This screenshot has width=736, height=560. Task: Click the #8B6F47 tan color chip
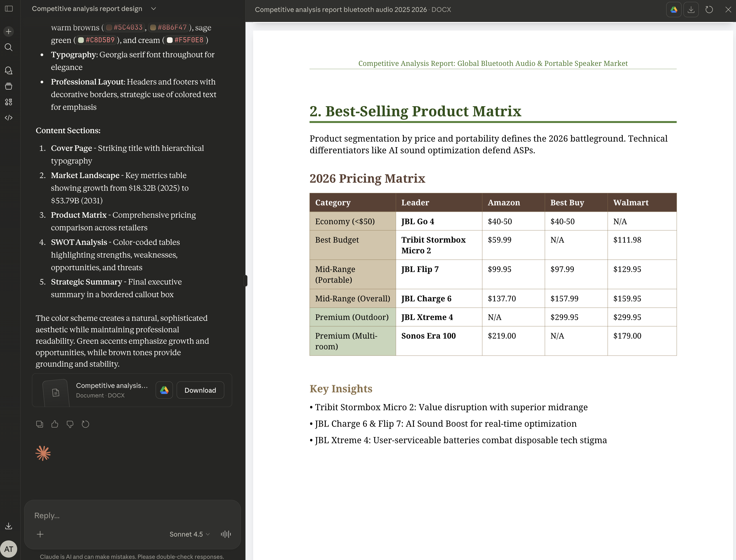(169, 27)
